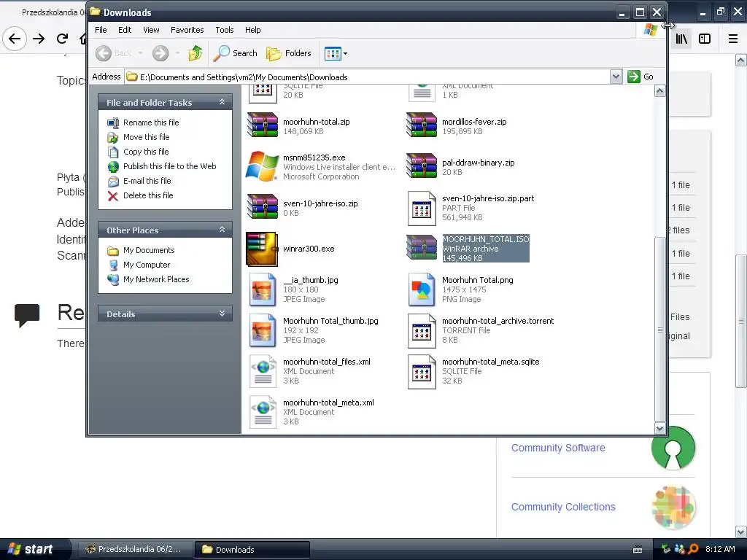Open the Search pane in Explorer
Image resolution: width=747 pixels, height=560 pixels.
coord(235,53)
